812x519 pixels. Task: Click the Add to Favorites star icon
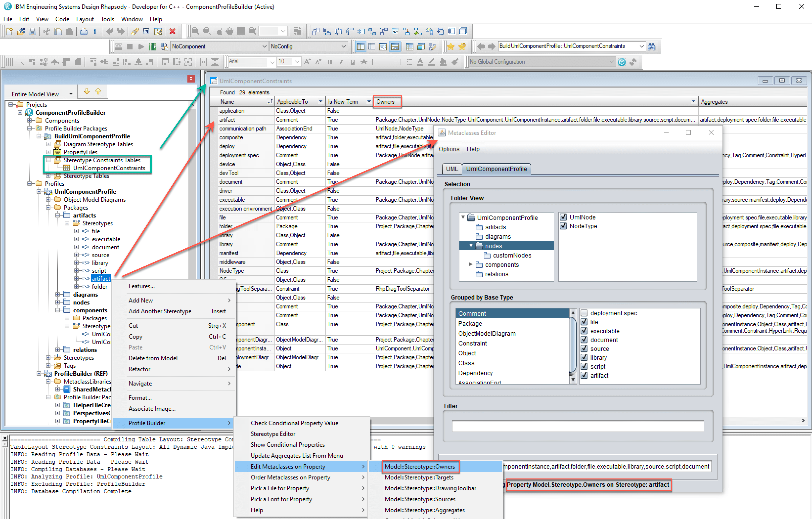click(x=462, y=46)
